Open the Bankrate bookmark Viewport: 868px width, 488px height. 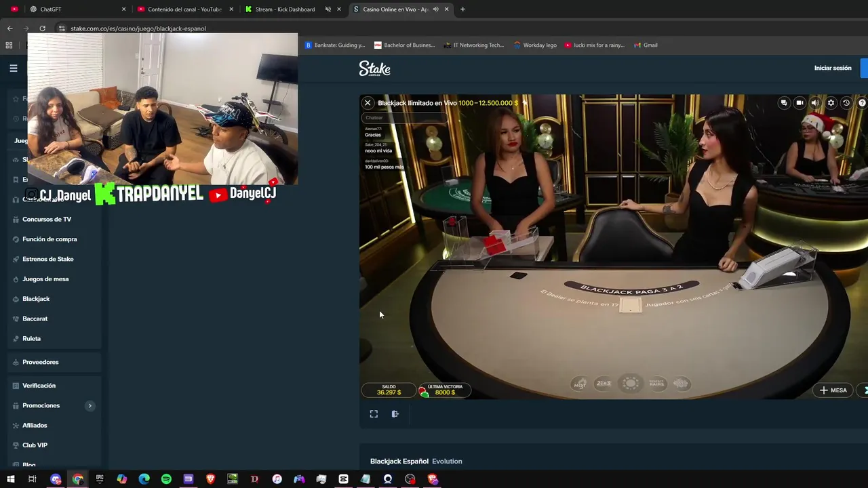(x=334, y=45)
